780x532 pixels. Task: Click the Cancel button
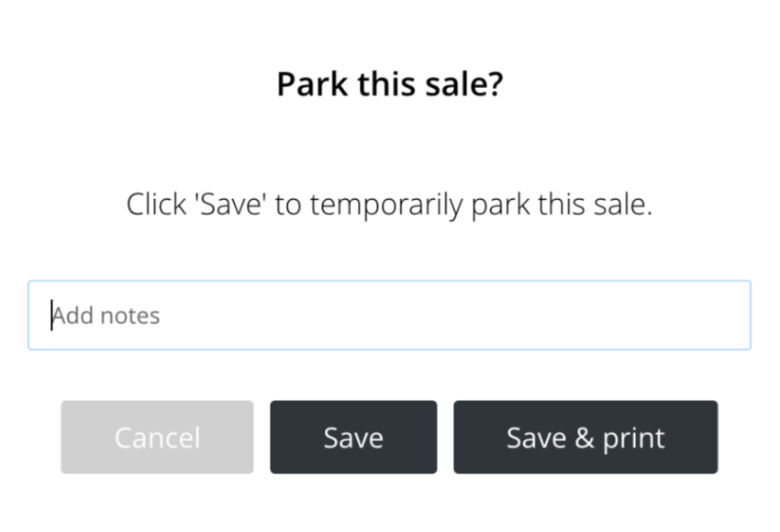pyautogui.click(x=157, y=437)
